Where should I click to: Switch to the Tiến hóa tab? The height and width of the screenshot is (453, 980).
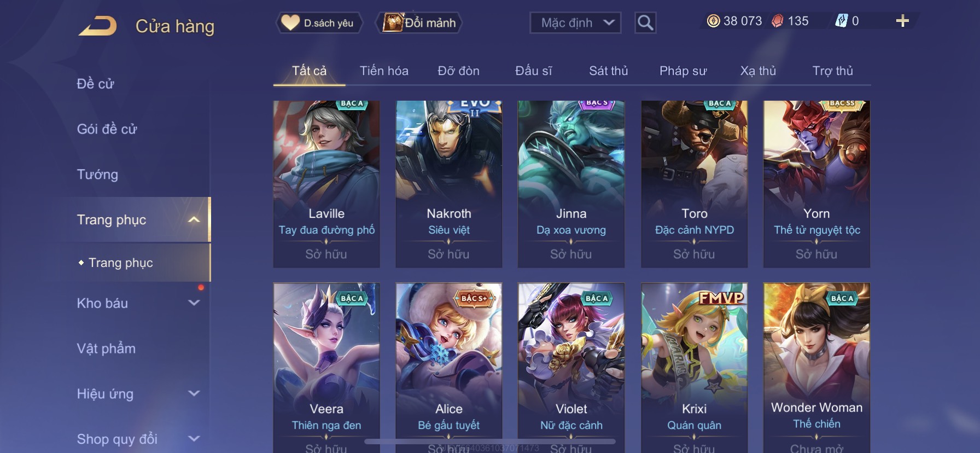tap(384, 71)
